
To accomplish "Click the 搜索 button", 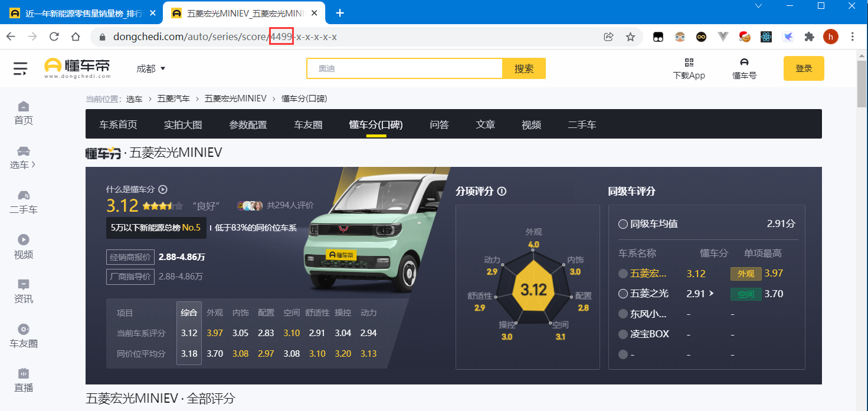I will coord(524,68).
